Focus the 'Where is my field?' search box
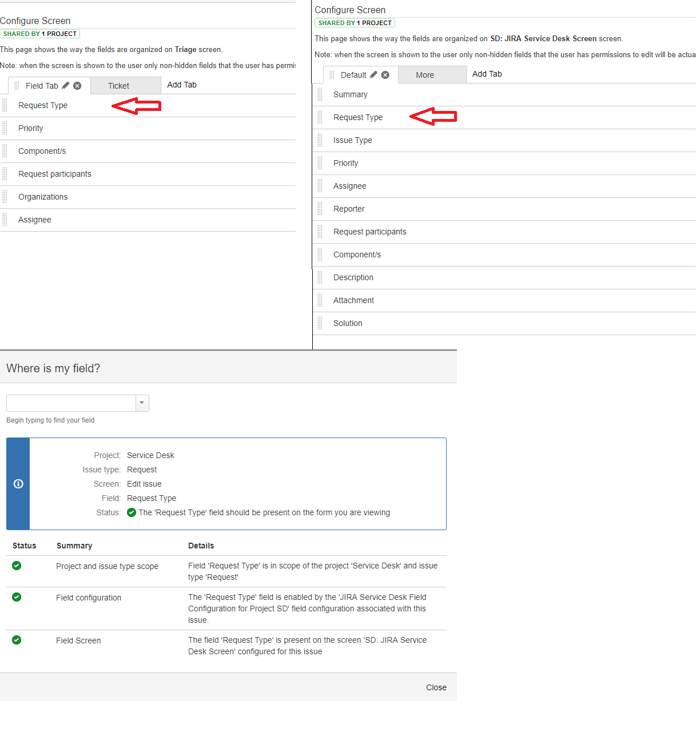Screen dimensions: 700x736 71,403
